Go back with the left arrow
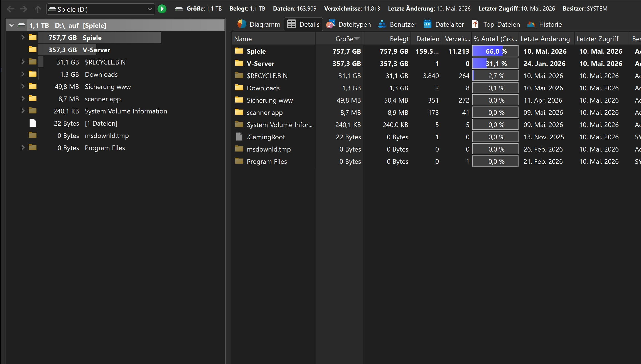 tap(10, 9)
